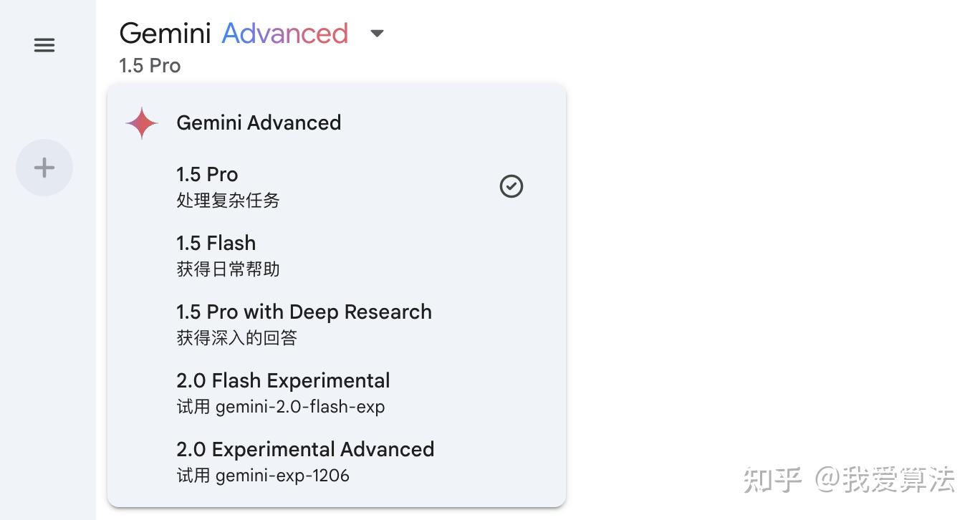
Task: Start a new chat with plus button
Action: pyautogui.click(x=44, y=168)
